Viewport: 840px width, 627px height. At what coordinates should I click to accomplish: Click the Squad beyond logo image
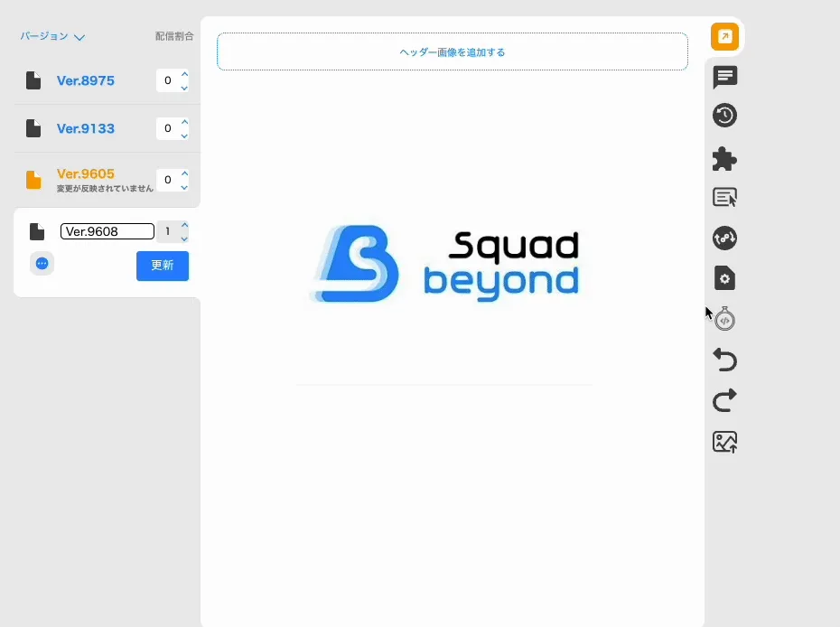(x=445, y=264)
